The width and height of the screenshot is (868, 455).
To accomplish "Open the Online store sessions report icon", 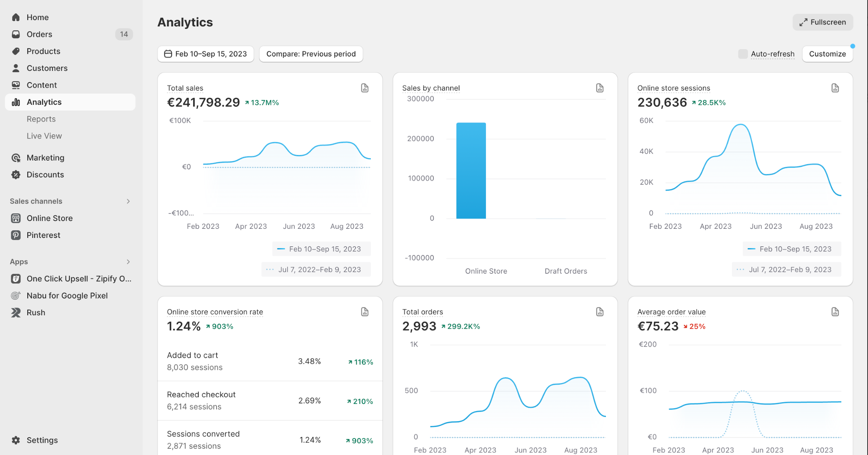I will point(835,88).
